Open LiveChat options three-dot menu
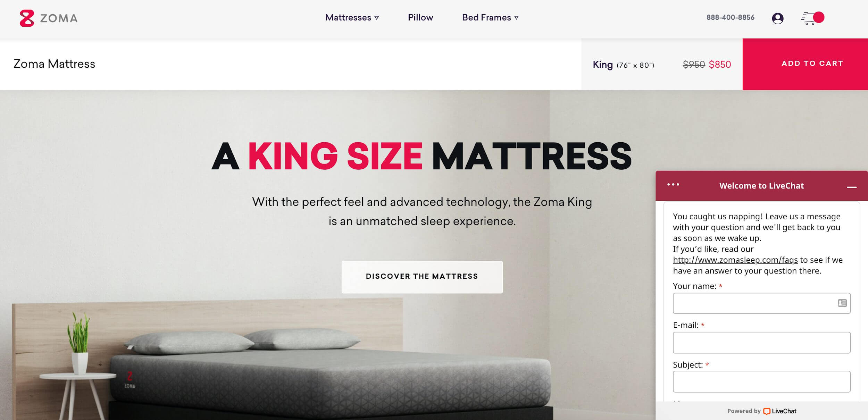 [673, 185]
